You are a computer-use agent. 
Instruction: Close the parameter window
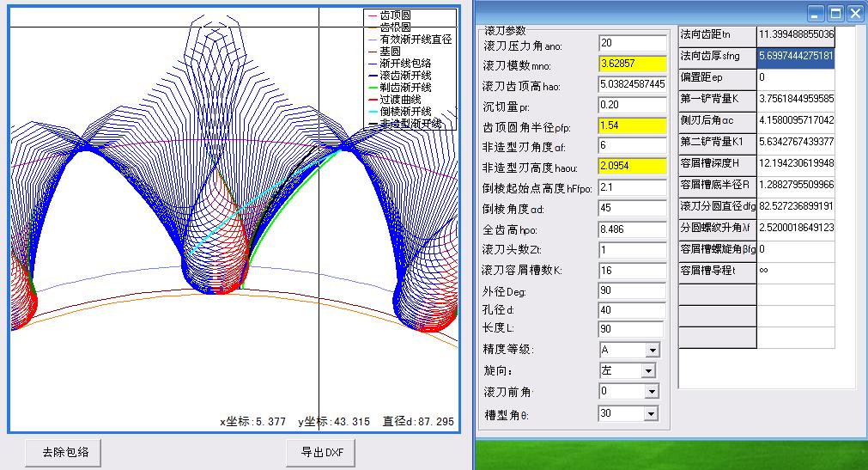point(856,14)
